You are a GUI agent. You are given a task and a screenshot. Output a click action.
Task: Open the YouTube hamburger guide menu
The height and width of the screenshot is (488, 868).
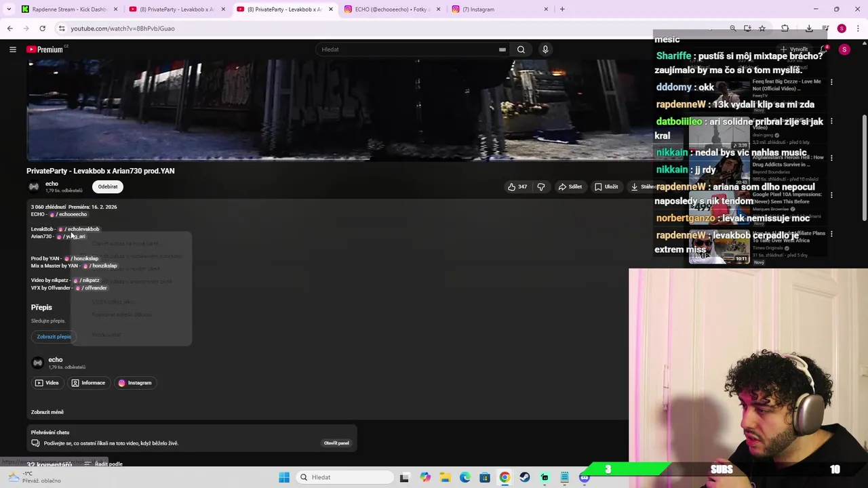click(x=12, y=49)
